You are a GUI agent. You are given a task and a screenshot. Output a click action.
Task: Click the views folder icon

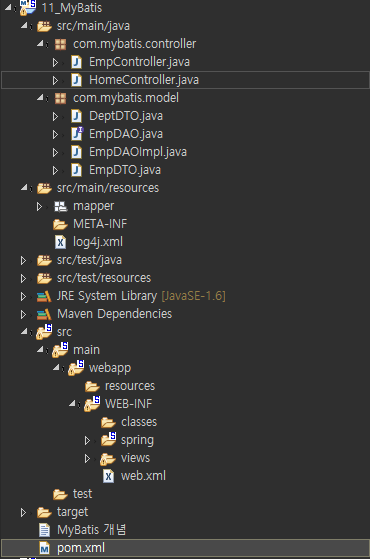[x=108, y=458]
